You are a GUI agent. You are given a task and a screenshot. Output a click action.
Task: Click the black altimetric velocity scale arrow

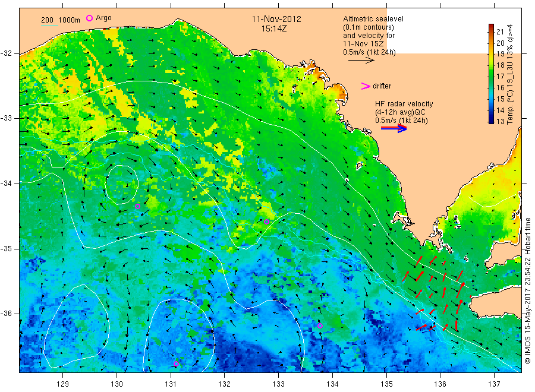click(361, 61)
